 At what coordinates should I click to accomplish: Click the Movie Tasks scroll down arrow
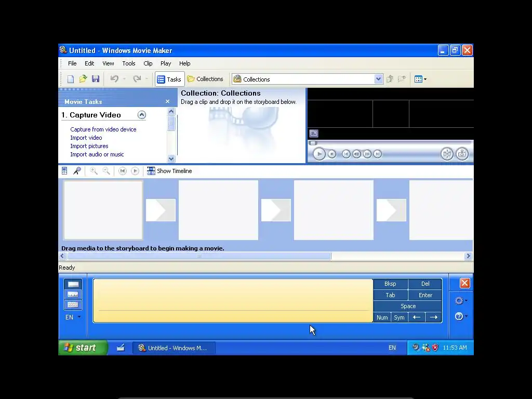pyautogui.click(x=171, y=158)
